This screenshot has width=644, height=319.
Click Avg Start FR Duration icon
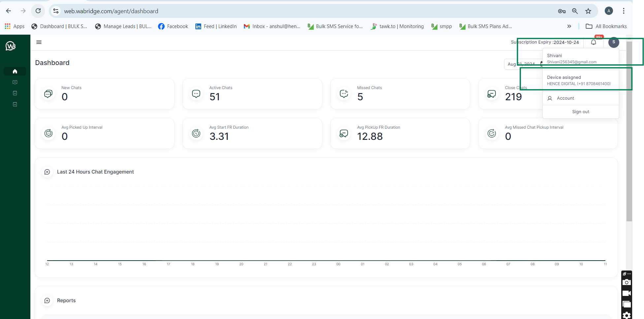(196, 133)
